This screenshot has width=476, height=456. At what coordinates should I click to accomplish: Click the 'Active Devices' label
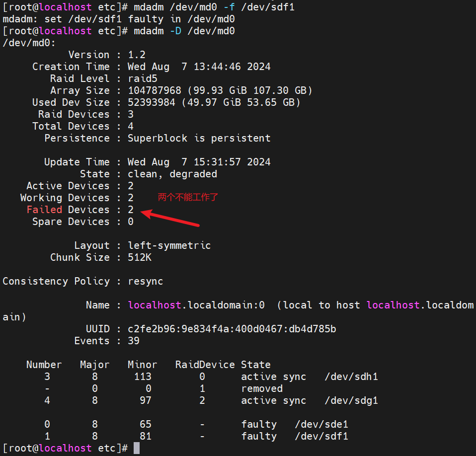[68, 186]
